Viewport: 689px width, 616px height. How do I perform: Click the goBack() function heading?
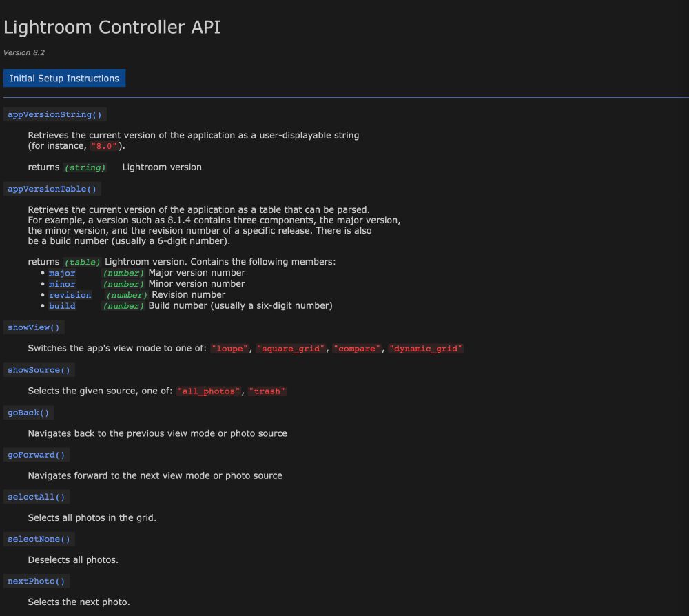point(28,413)
